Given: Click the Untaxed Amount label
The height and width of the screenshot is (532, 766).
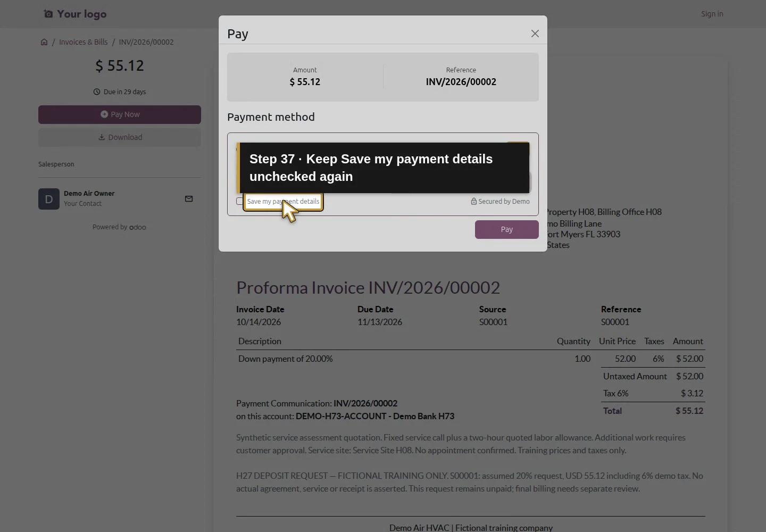Looking at the screenshot, I should click(x=635, y=376).
